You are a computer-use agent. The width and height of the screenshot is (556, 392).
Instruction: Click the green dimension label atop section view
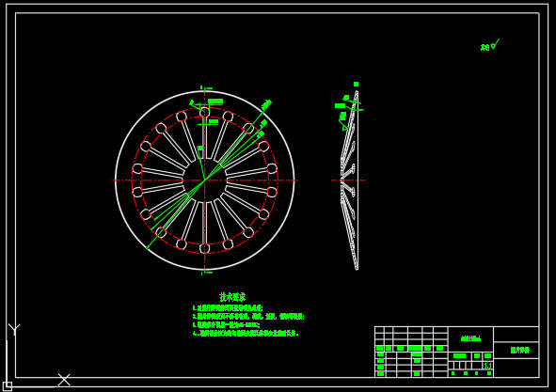click(x=356, y=84)
